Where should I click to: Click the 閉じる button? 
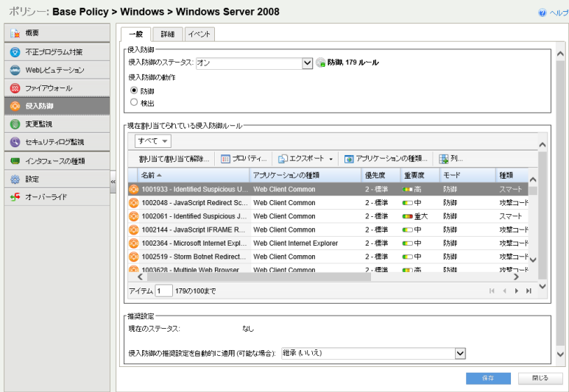(540, 378)
